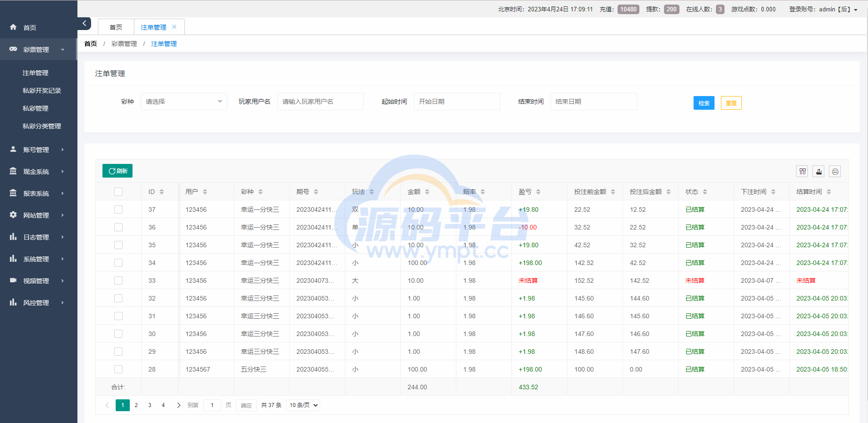Open 私彩管理 in the sidebar
Image resolution: width=868 pixels, height=423 pixels.
(x=36, y=108)
